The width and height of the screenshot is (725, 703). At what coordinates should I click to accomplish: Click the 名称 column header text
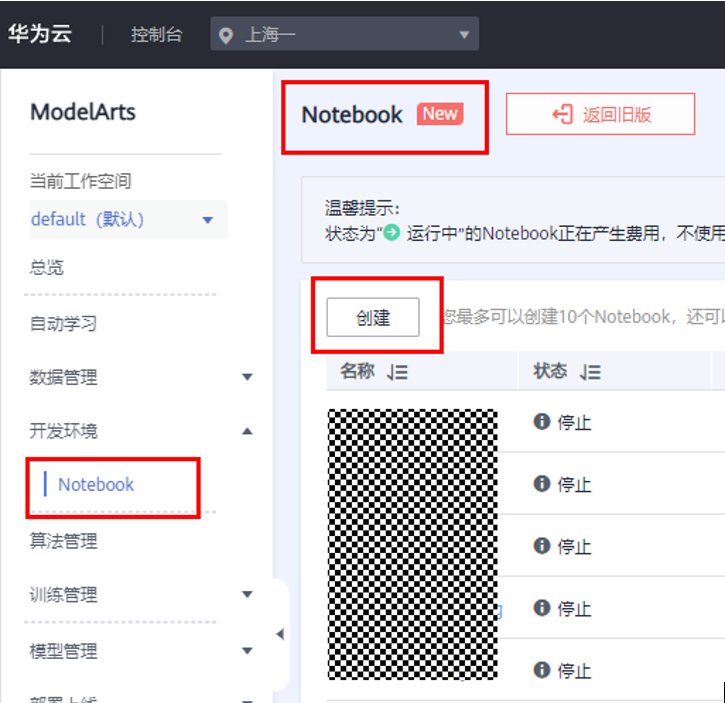tap(357, 371)
